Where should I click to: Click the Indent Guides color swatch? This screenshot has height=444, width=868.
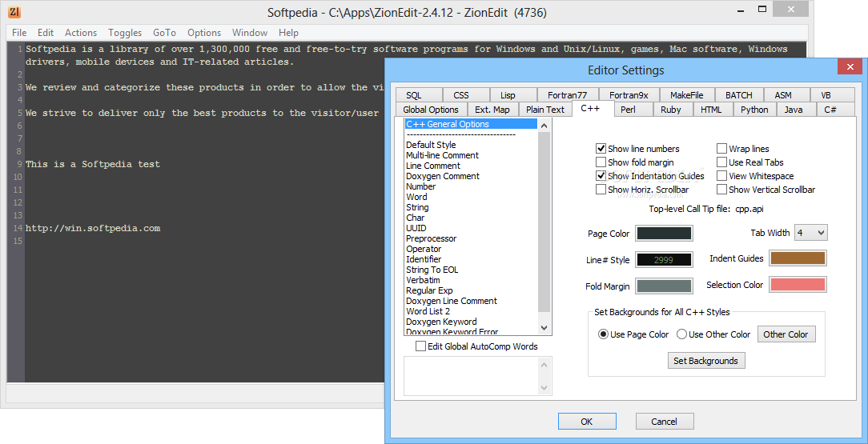pos(798,258)
